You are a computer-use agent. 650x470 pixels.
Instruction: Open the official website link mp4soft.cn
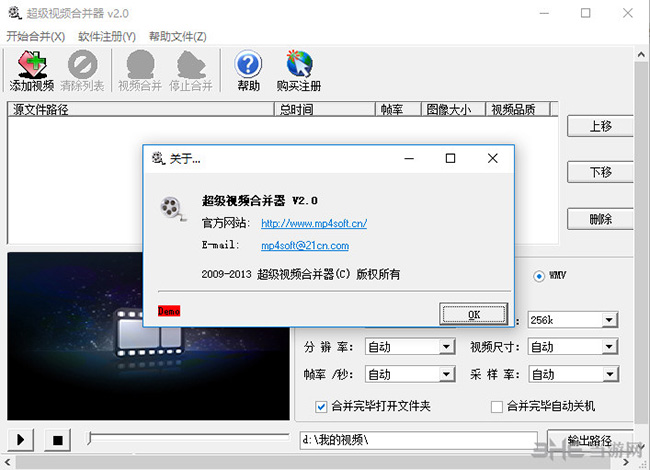[314, 223]
